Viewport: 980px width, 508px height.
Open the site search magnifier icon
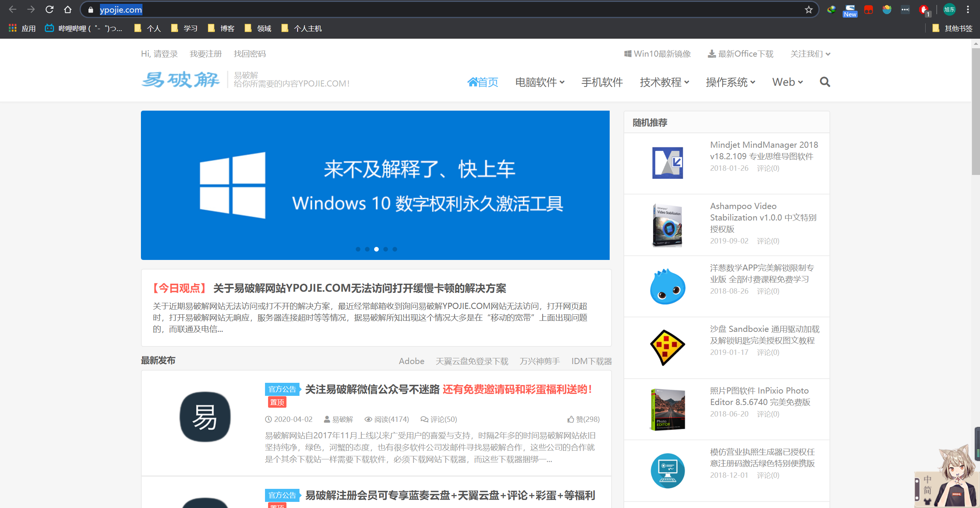click(x=825, y=82)
